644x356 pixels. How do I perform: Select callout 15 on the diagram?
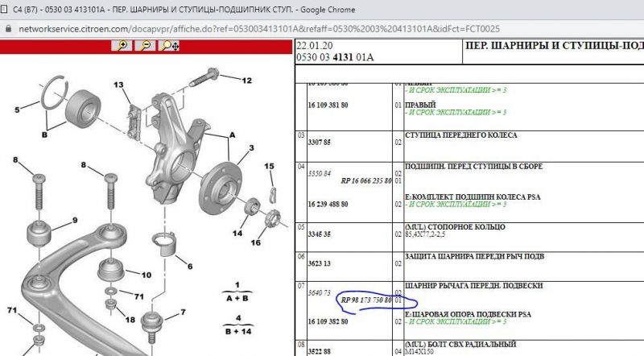tap(270, 166)
